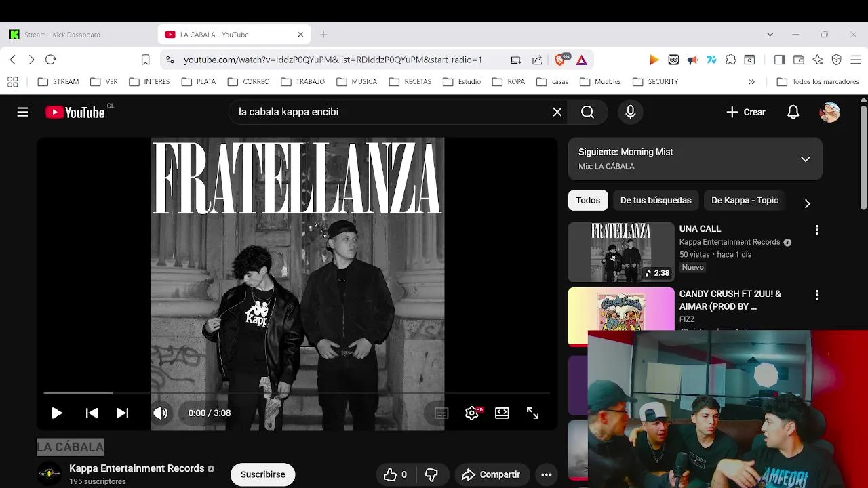The image size is (868, 488).
Task: Share this page from the address bar
Action: [537, 60]
